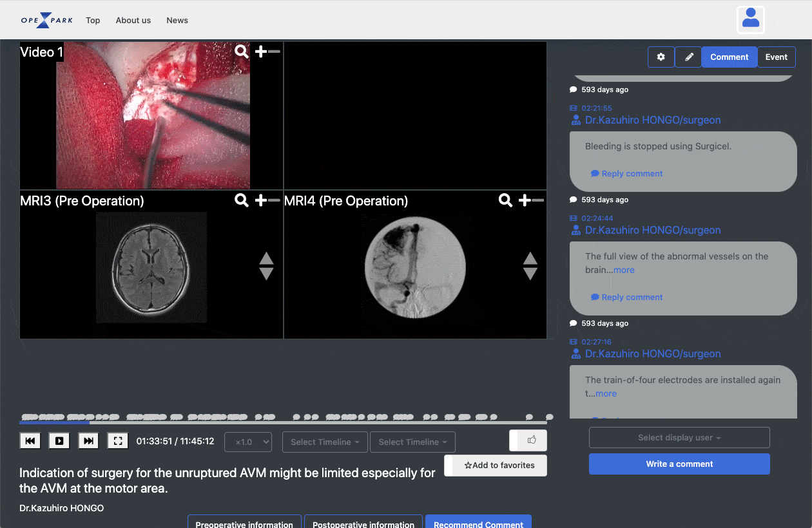
Task: Zoom in MRI3 with plus icon
Action: click(261, 200)
